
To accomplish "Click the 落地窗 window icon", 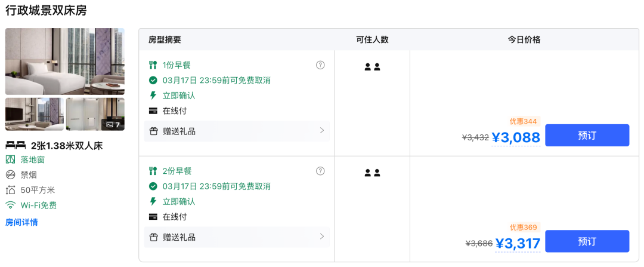I will click(10, 159).
